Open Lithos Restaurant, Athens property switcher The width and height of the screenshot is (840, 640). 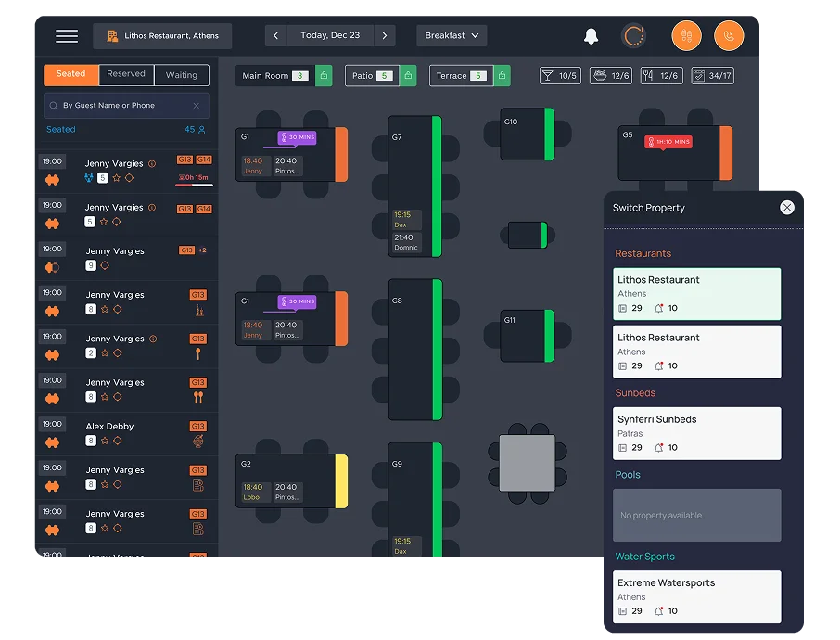(x=162, y=36)
